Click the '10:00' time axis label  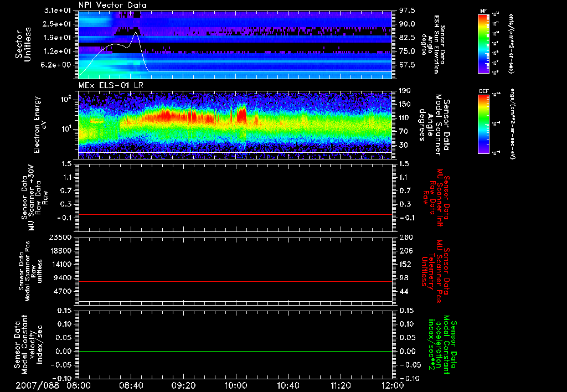[x=236, y=385]
